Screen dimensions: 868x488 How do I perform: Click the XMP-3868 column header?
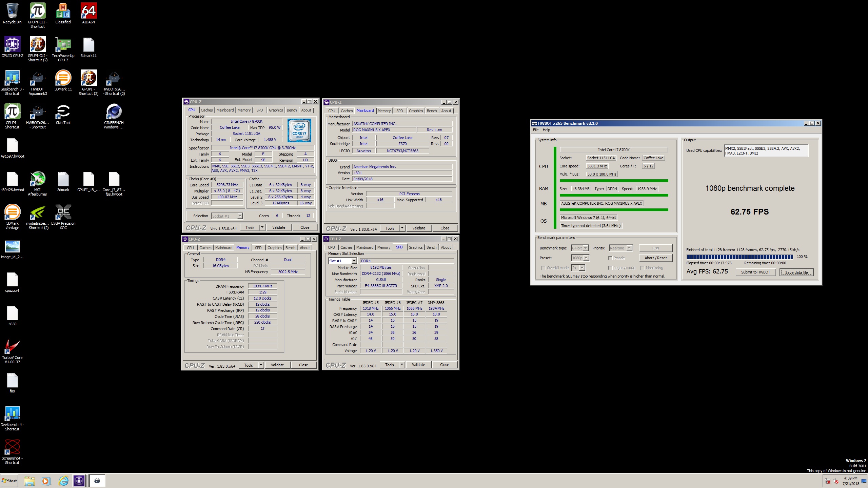436,303
